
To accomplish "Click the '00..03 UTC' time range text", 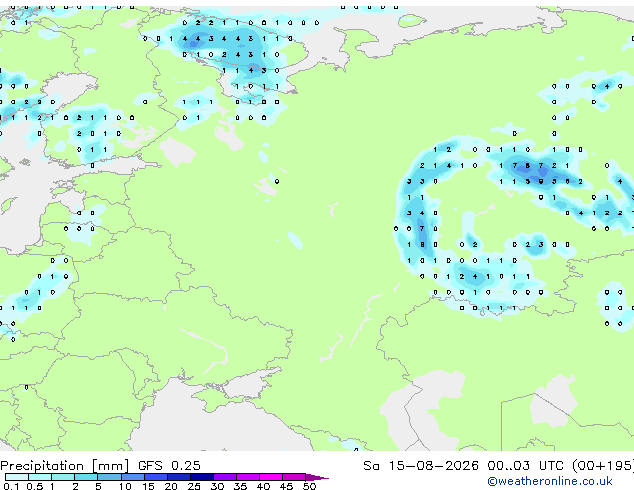I will (525, 466).
